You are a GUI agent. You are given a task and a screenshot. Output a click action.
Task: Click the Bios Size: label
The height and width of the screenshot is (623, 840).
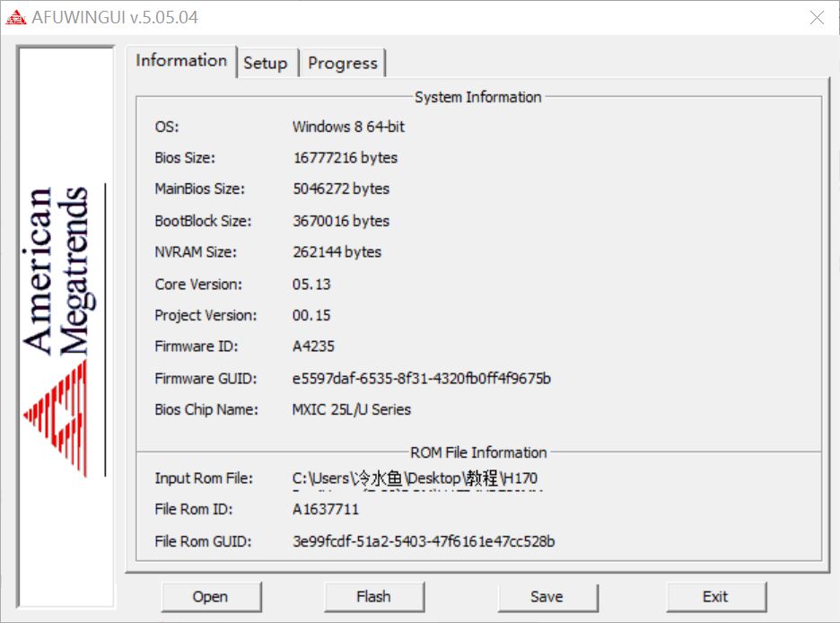[185, 158]
